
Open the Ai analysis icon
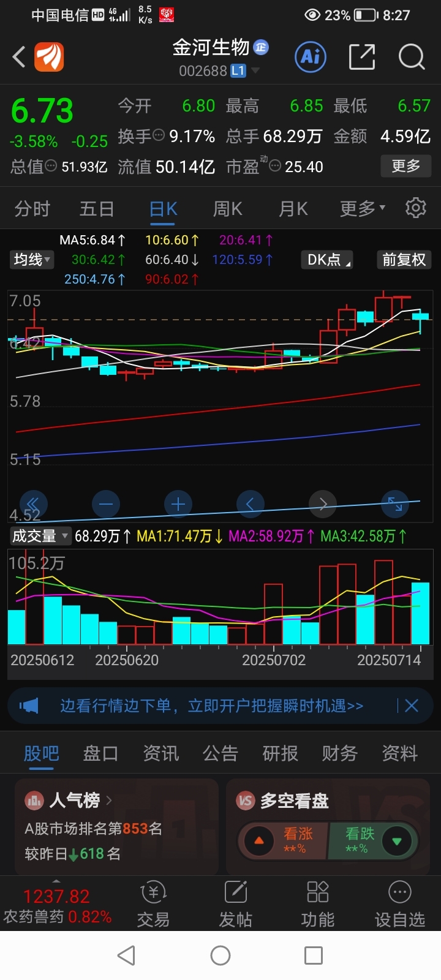[x=311, y=57]
